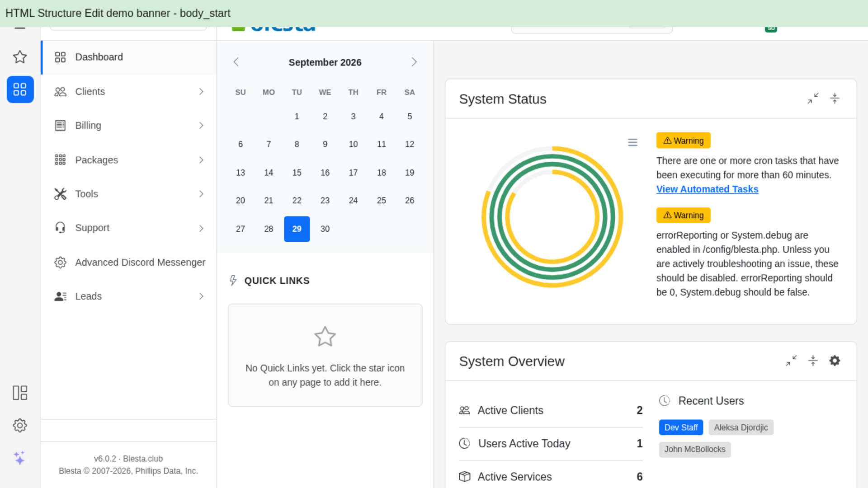Click the Recent Users heading

pos(711,401)
